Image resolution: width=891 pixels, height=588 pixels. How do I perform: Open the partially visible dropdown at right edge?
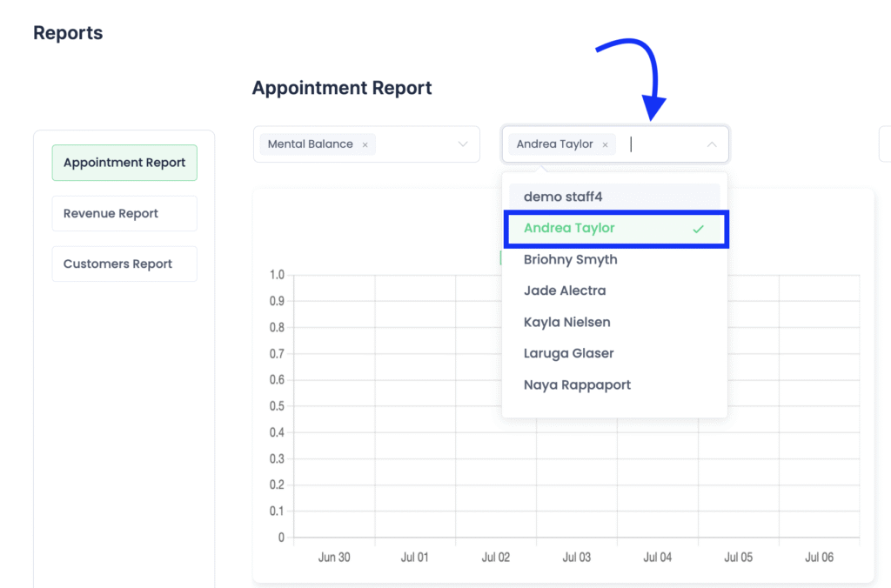pyautogui.click(x=885, y=144)
